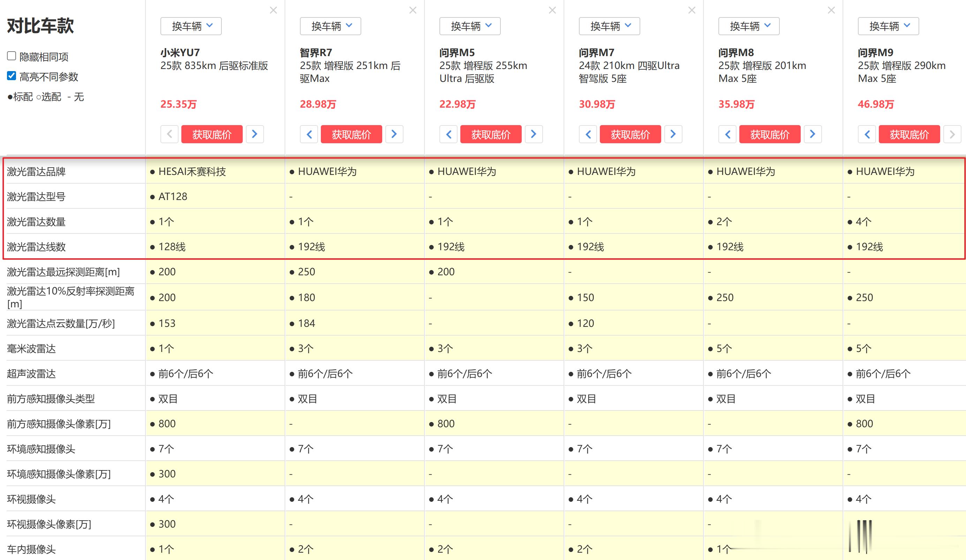Open 问界M7 model title link
Image resolution: width=966 pixels, height=560 pixels.
[x=597, y=53]
